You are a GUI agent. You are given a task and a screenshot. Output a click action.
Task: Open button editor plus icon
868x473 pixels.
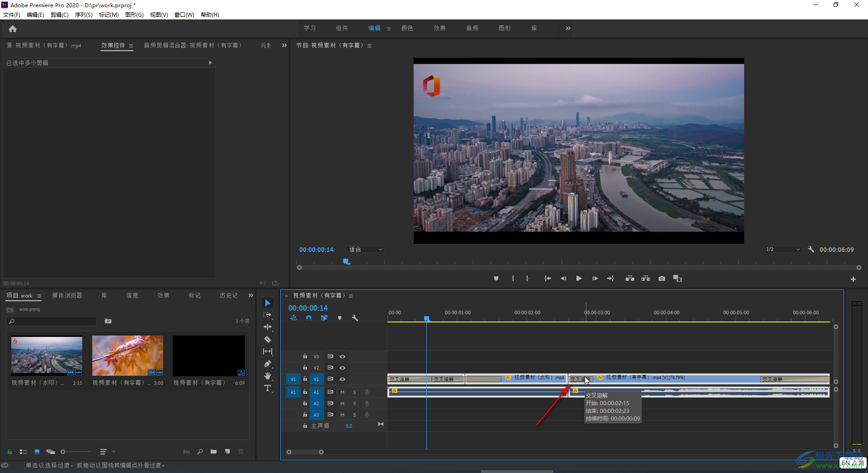click(x=853, y=279)
